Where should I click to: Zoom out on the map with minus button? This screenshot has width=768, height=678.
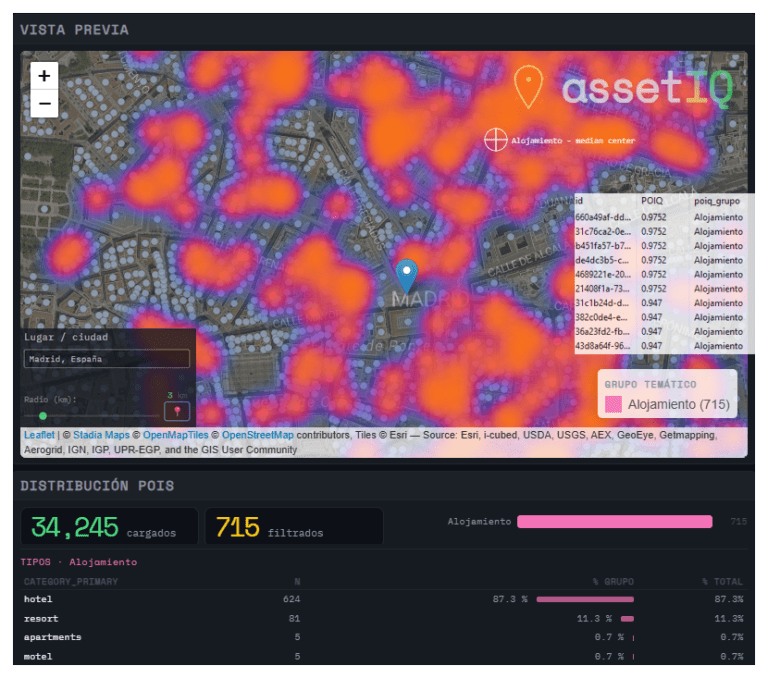44,103
